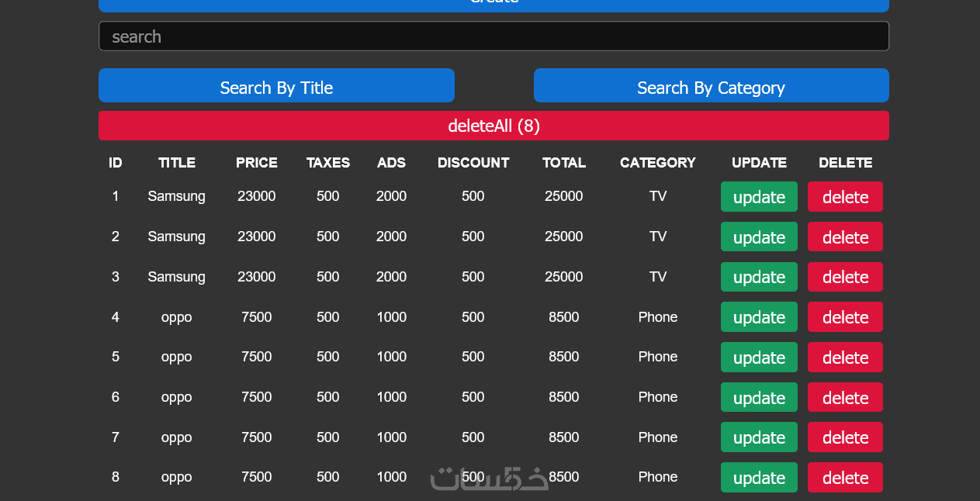This screenshot has height=501, width=980.
Task: Click the TITLE column header
Action: (177, 163)
